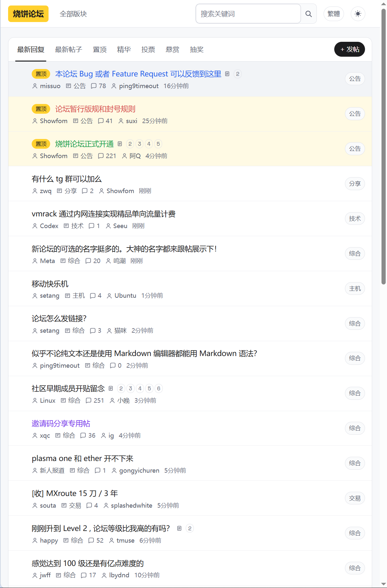The image size is (387, 588).
Task: Click the 主机 tag pill on the 移动快乐机 row
Action: (x=355, y=289)
